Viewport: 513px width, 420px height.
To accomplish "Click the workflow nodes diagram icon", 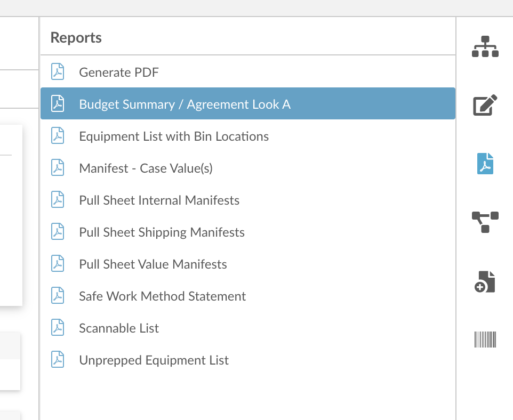I will coord(485,222).
